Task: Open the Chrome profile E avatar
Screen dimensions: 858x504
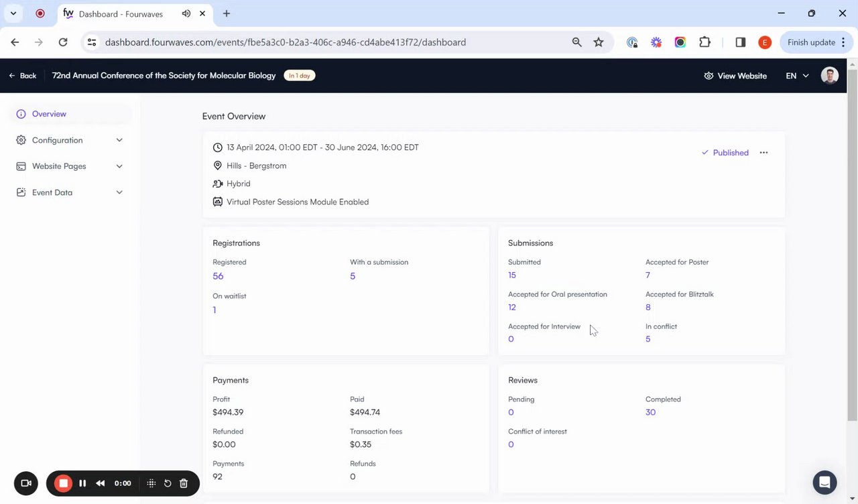Action: coord(765,42)
